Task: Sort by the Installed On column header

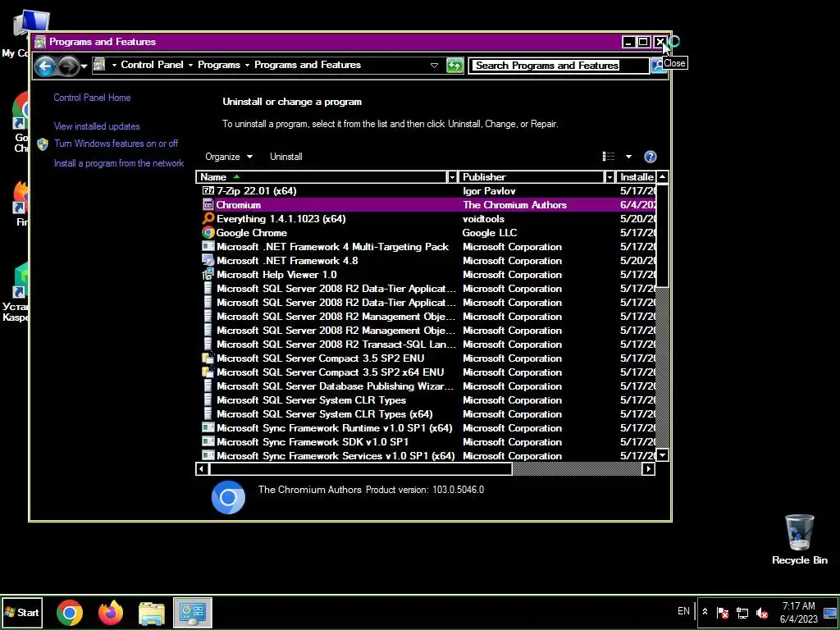Action: click(636, 177)
